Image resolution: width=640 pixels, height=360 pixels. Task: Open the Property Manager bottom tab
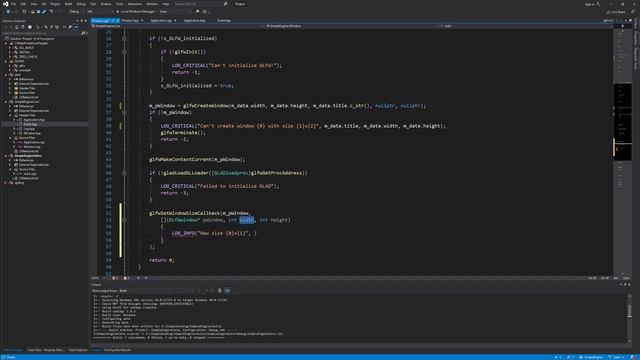click(54, 350)
